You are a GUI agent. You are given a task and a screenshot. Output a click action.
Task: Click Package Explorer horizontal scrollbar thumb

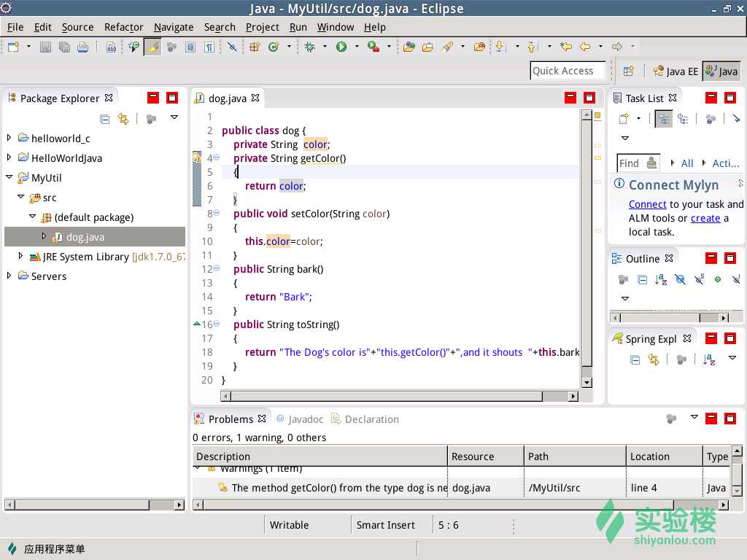[82, 505]
